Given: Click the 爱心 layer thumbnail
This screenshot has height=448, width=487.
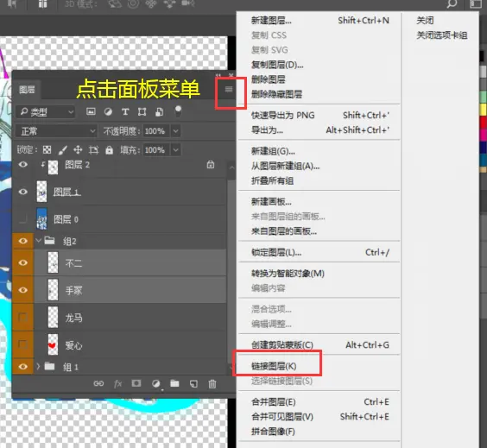Looking at the screenshot, I should [x=53, y=344].
